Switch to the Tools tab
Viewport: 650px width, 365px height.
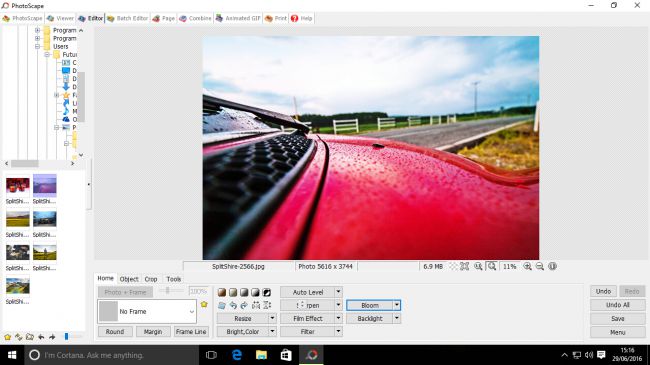tap(174, 279)
